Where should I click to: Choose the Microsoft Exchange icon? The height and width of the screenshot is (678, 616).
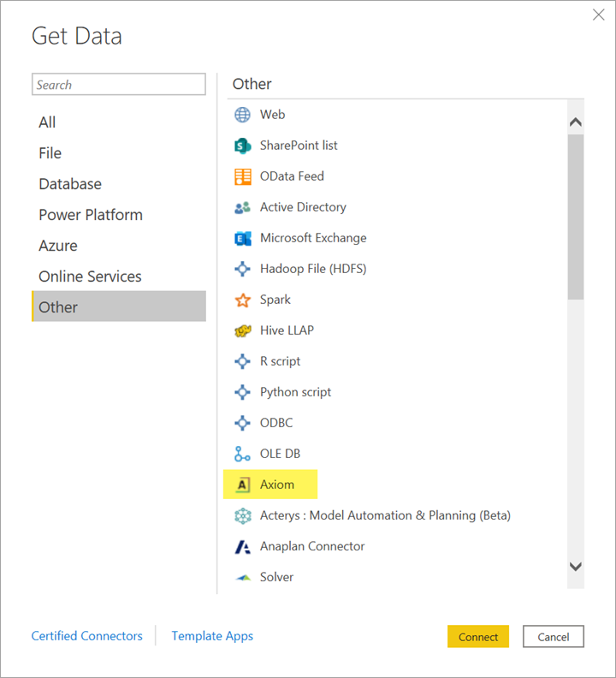click(243, 238)
